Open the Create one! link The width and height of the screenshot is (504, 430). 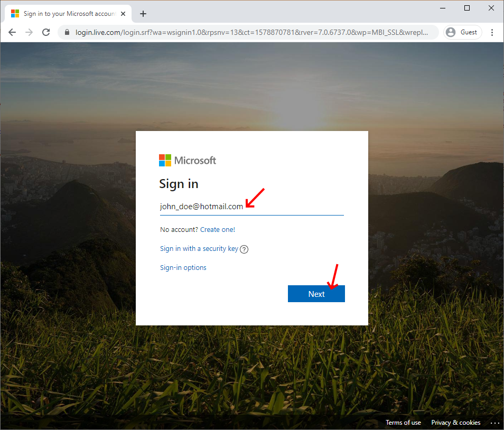pos(217,230)
